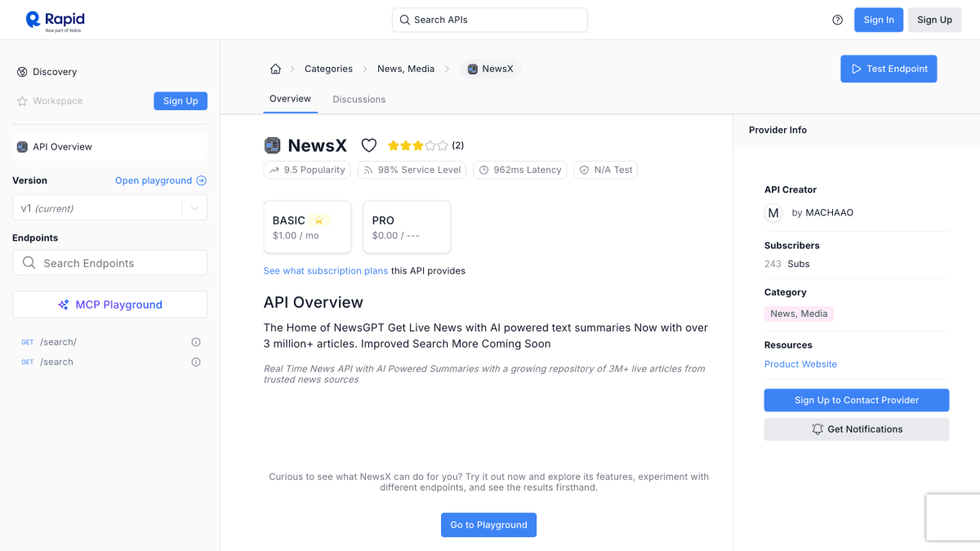This screenshot has height=551, width=980.
Task: Click the magnifier in Search APIs
Action: 404,20
